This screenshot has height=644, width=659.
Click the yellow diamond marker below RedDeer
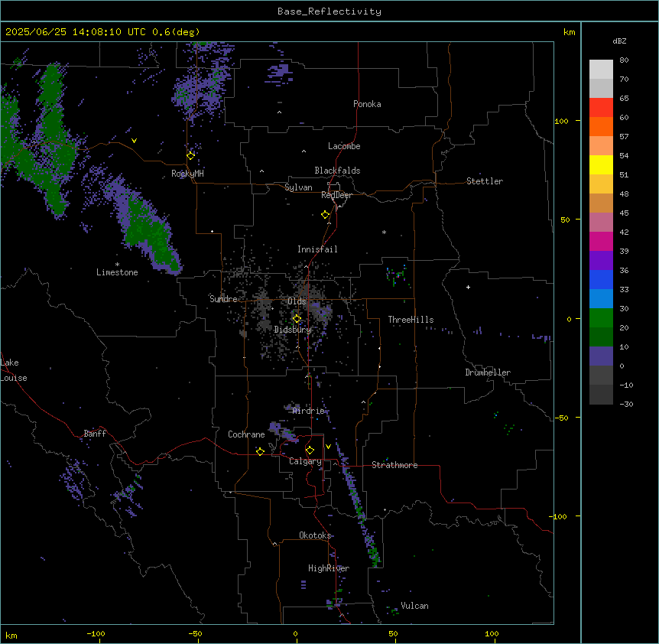pyautogui.click(x=326, y=215)
